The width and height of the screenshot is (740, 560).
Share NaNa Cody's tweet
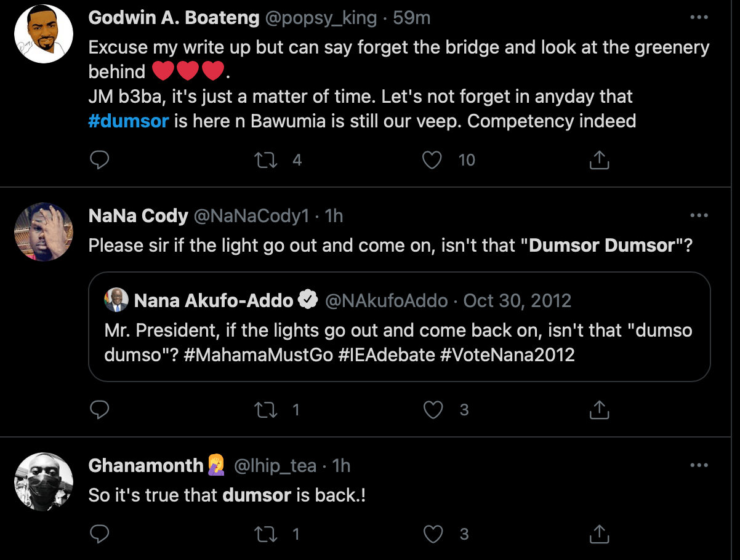[x=599, y=410]
